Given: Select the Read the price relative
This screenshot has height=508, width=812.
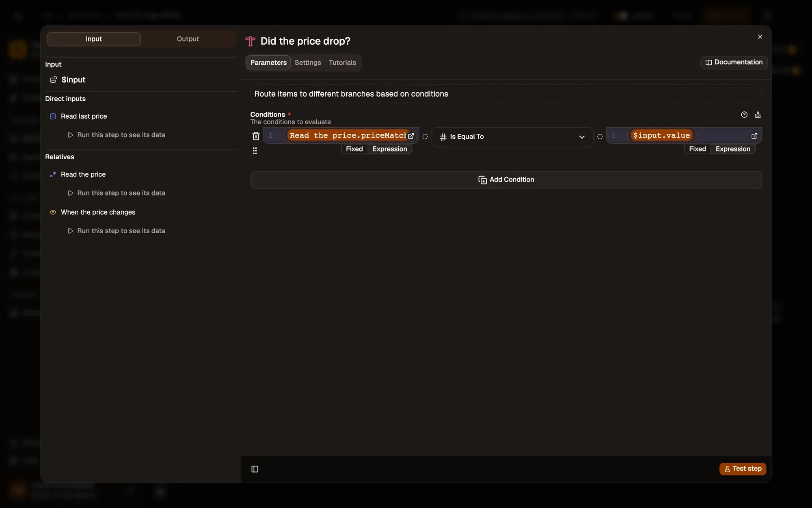Looking at the screenshot, I should click(83, 174).
